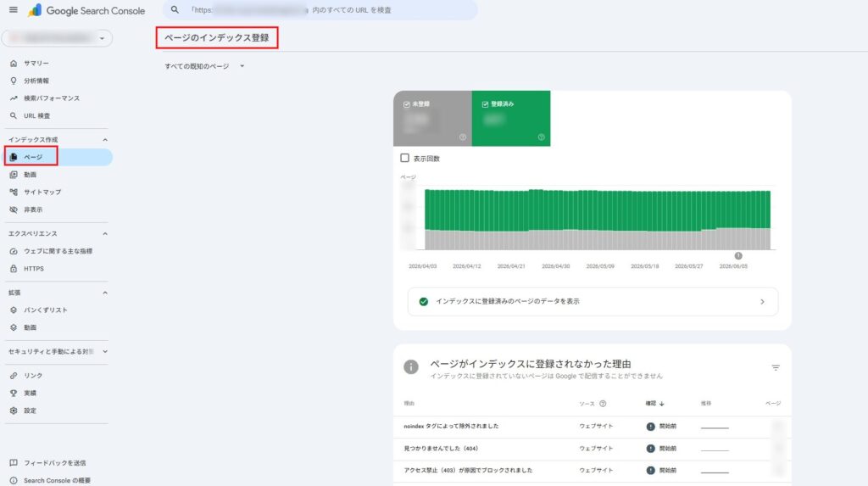Click the layers icon beside パンくずリスト
This screenshot has width=868, height=486.
14,310
